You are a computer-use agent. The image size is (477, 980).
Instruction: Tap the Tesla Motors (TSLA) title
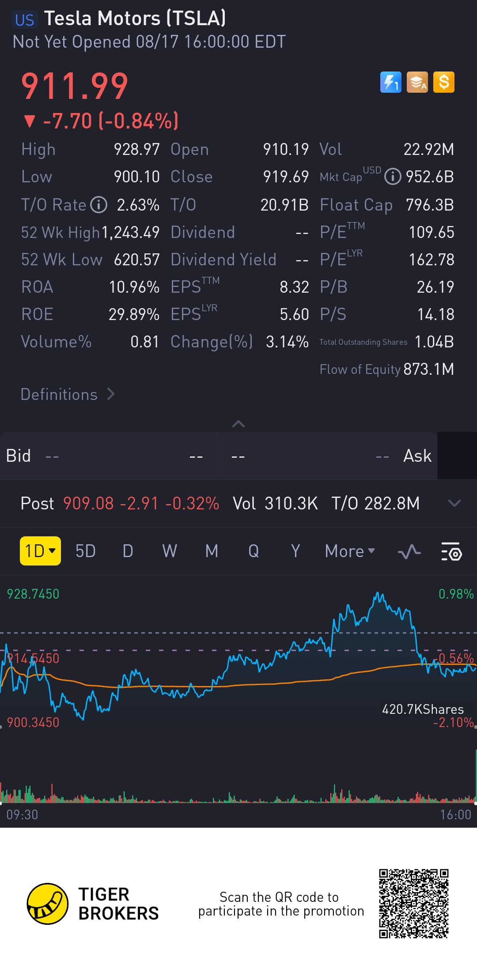tap(135, 19)
